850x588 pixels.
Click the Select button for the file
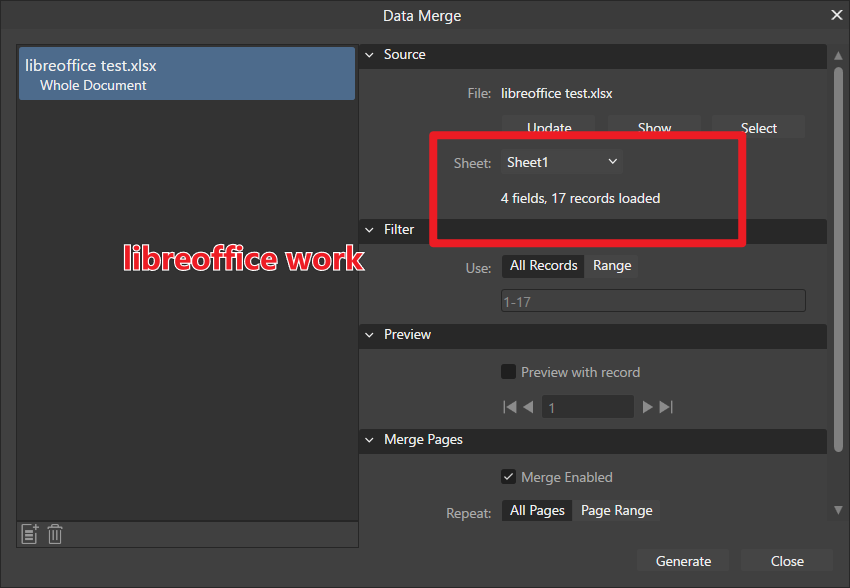(x=757, y=127)
